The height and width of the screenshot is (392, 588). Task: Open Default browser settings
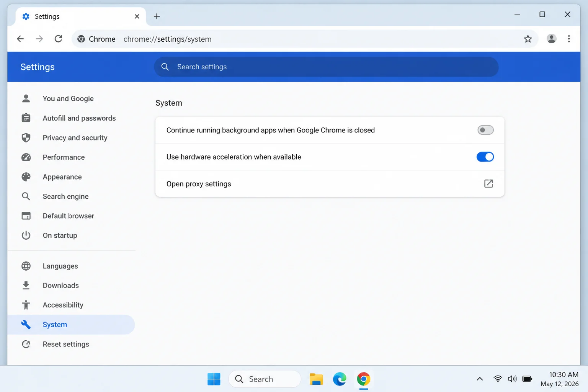click(x=71, y=216)
